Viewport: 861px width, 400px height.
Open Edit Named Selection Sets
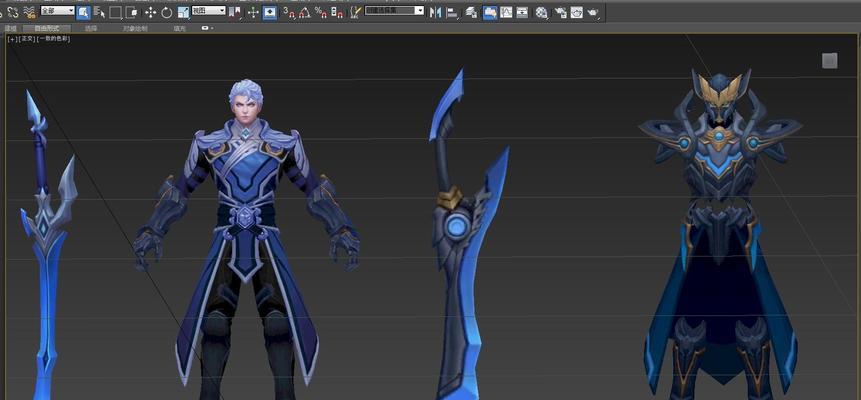pyautogui.click(x=356, y=12)
